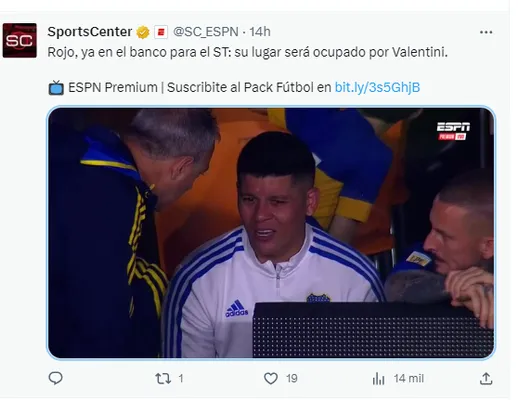Image resolution: width=520 pixels, height=400 pixels.
Task: Open the @SC_ESPN handle link
Action: coord(206,32)
